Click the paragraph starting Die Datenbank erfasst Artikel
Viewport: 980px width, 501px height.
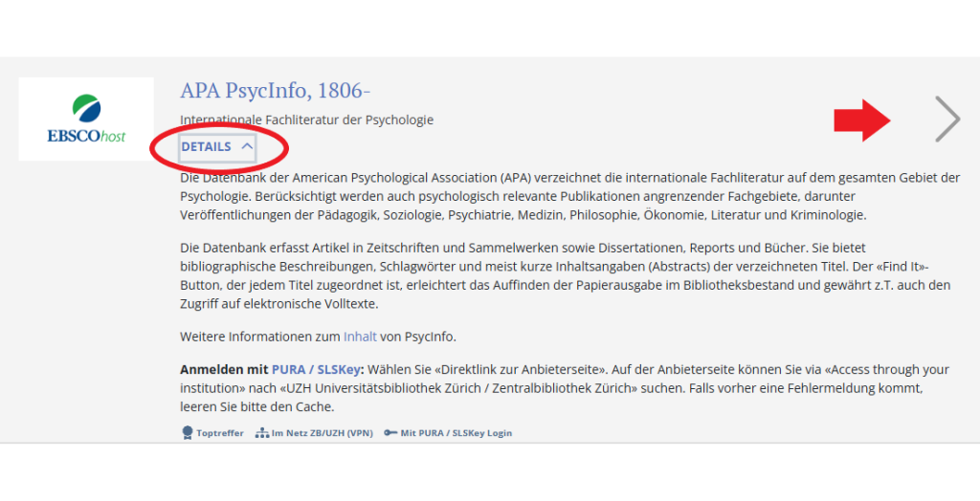565,275
